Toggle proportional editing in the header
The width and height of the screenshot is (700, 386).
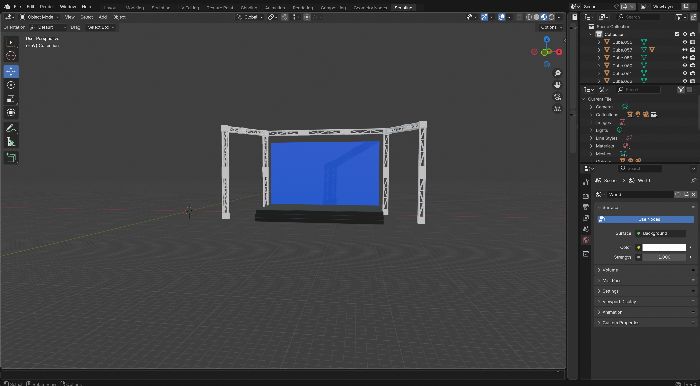[x=307, y=17]
